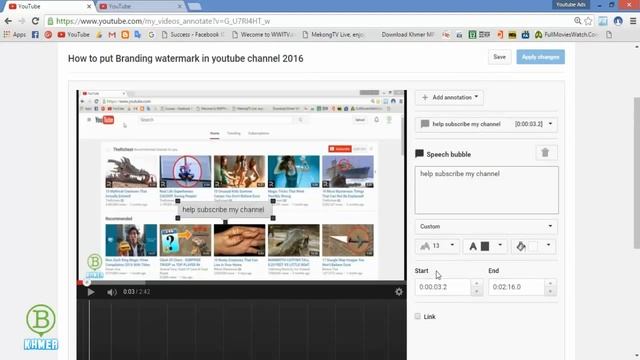Open the Success - Facebook bookmark
The height and width of the screenshot is (360, 640).
pos(193,35)
